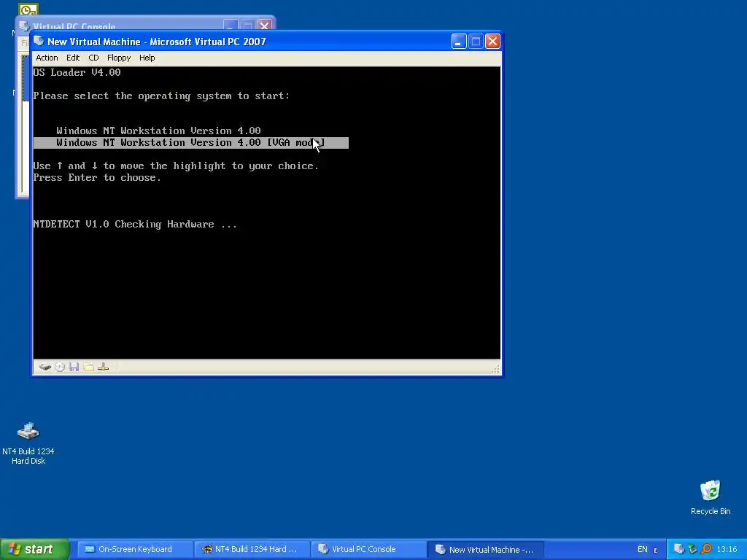Click the floppy disk status icon

(74, 367)
